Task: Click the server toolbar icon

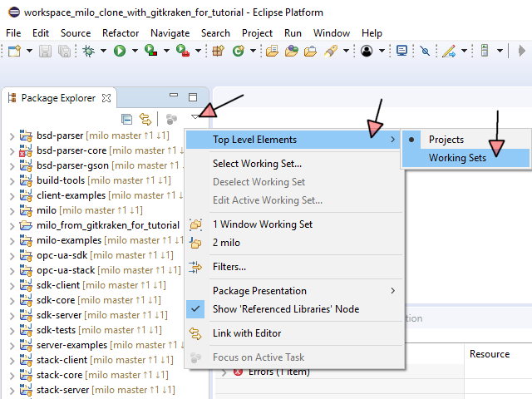Action: (485, 51)
